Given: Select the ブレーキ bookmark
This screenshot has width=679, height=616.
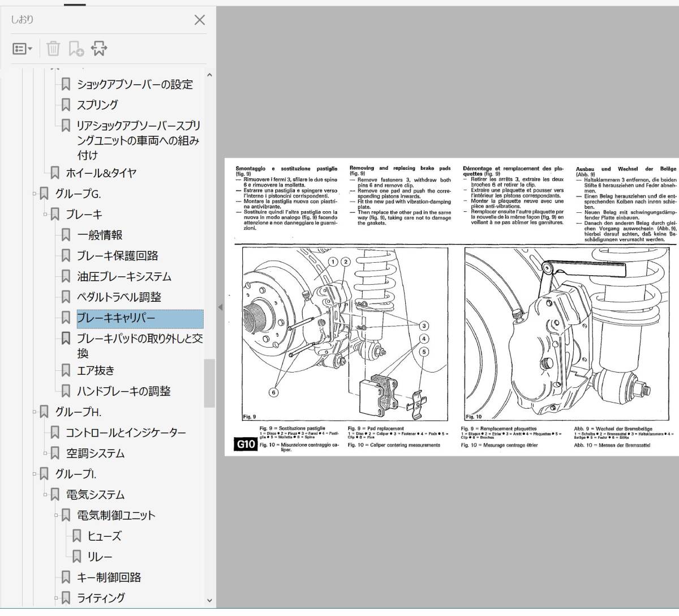Looking at the screenshot, I should (x=84, y=215).
